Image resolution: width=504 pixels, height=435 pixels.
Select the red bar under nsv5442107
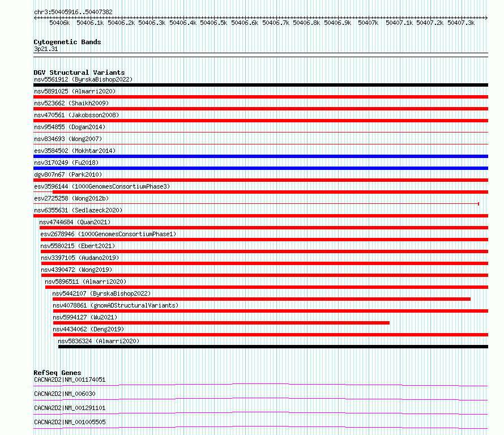point(261,299)
